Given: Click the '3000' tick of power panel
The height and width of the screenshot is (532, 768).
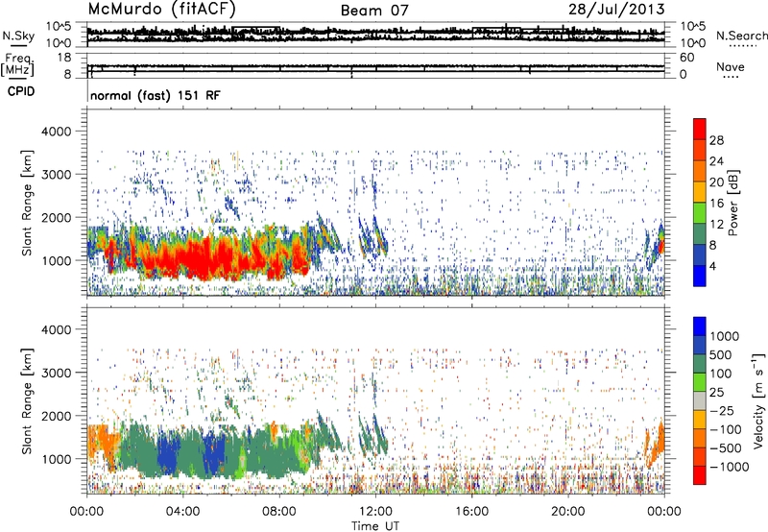Looking at the screenshot, I should pyautogui.click(x=57, y=175).
